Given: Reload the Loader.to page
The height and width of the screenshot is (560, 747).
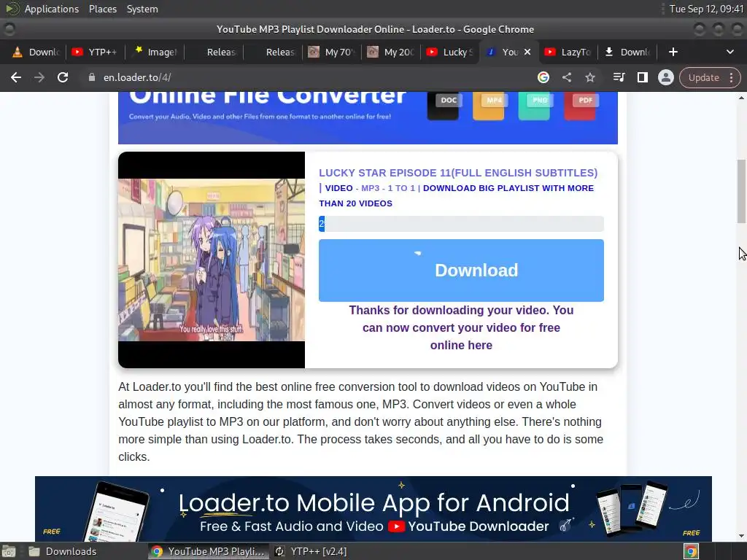Looking at the screenshot, I should (63, 77).
